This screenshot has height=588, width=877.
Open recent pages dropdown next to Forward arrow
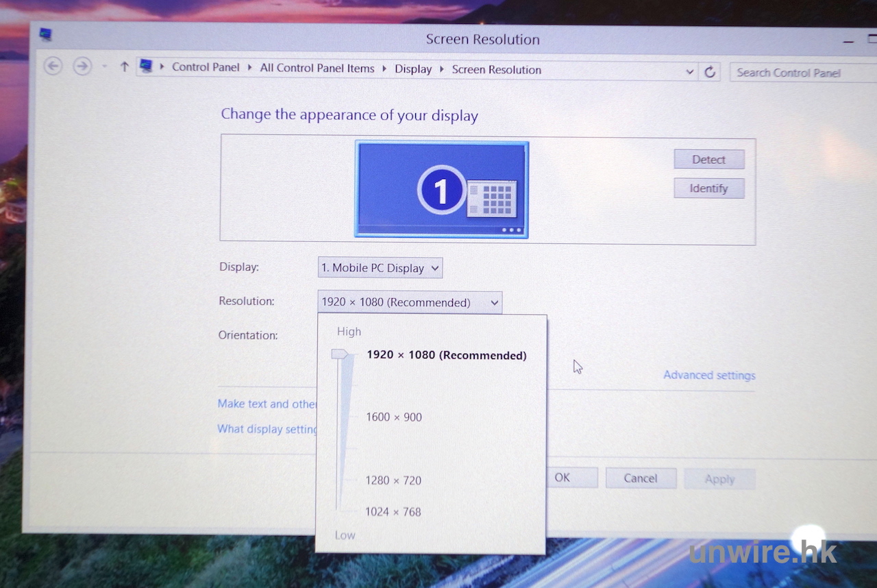click(104, 67)
